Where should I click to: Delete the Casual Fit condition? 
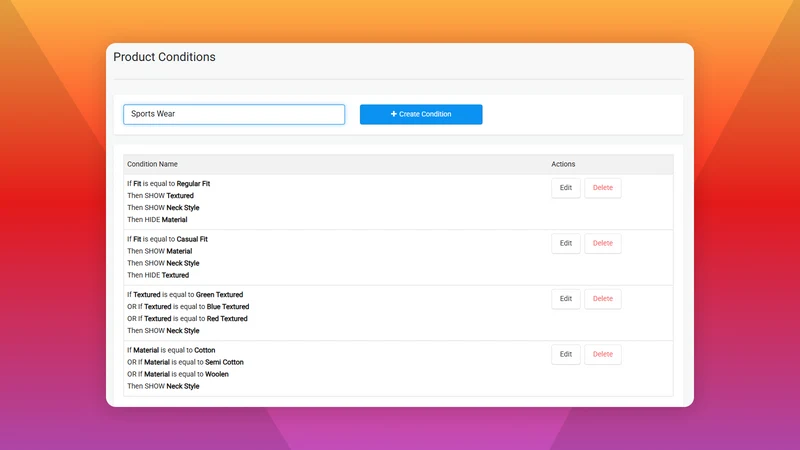603,243
